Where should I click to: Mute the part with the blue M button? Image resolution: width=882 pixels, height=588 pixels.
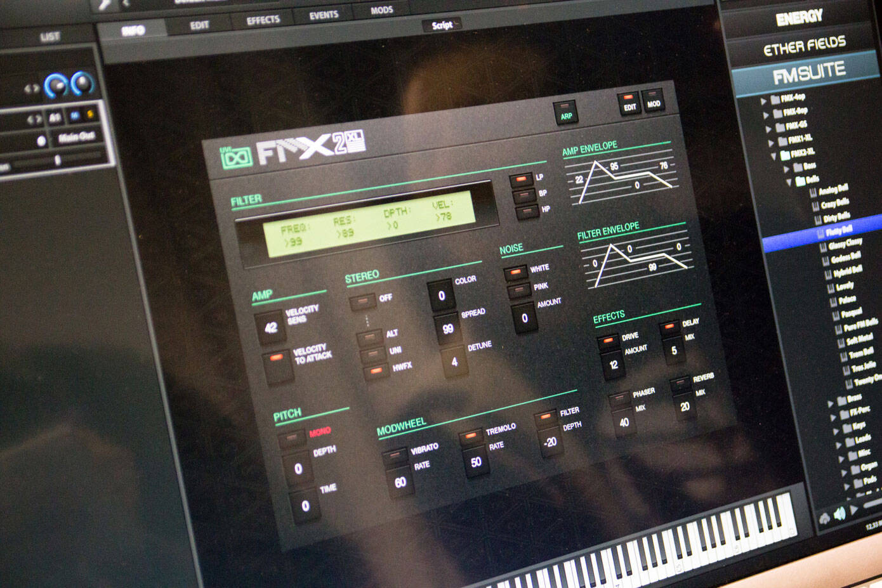click(75, 115)
